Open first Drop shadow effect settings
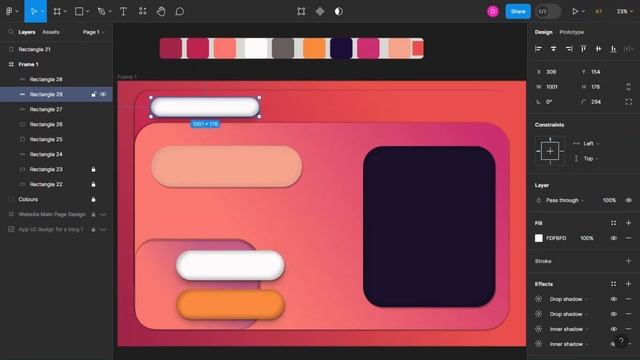 [539, 299]
